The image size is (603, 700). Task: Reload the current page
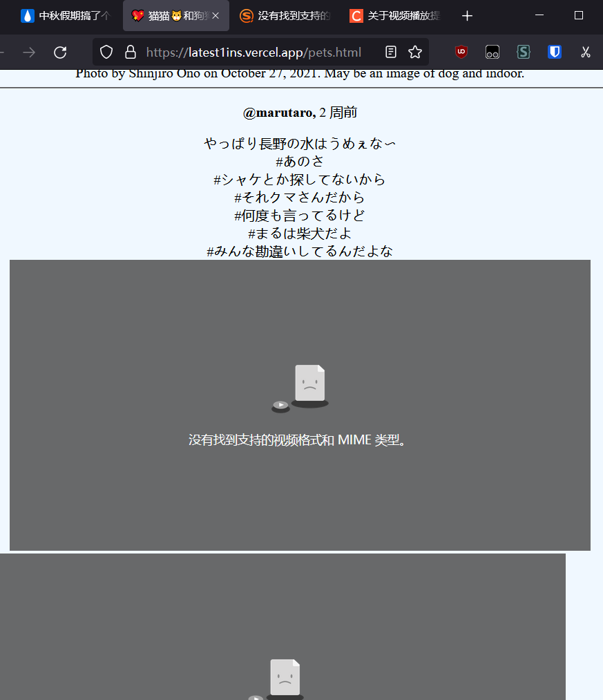click(60, 53)
